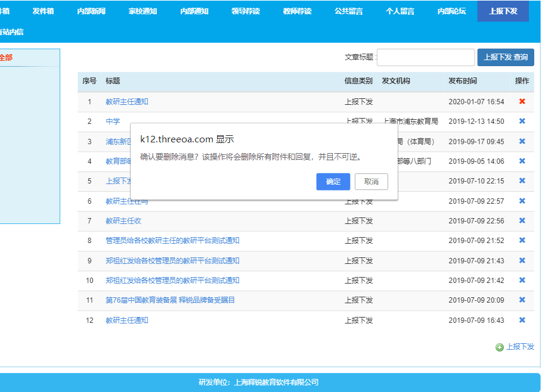
Task: Click the delete icon on row 中学
Action: click(x=522, y=121)
